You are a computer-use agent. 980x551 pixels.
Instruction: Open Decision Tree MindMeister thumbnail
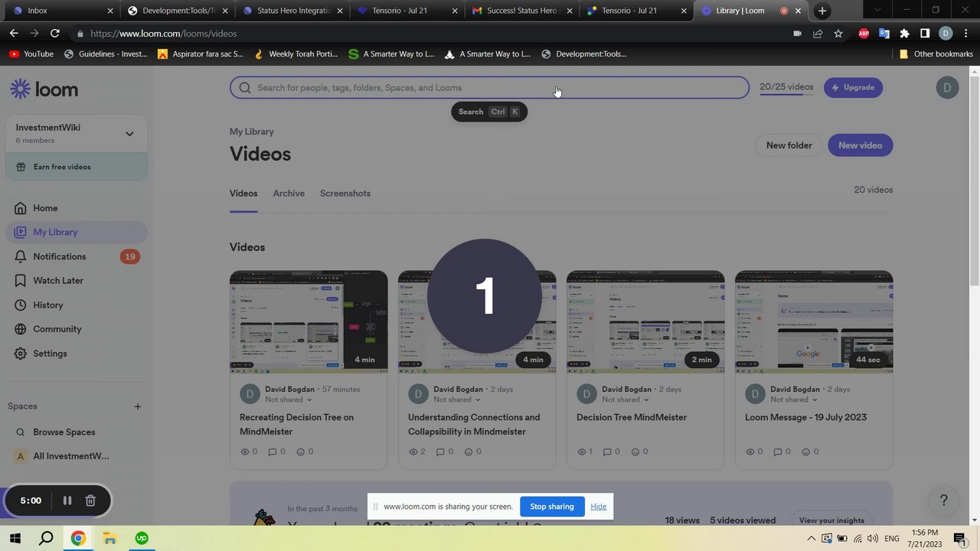point(645,321)
